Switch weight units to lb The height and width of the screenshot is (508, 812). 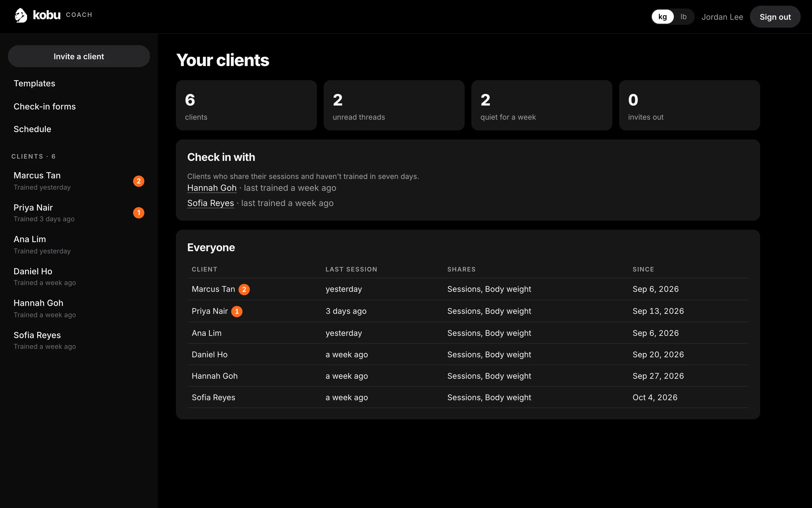[683, 17]
